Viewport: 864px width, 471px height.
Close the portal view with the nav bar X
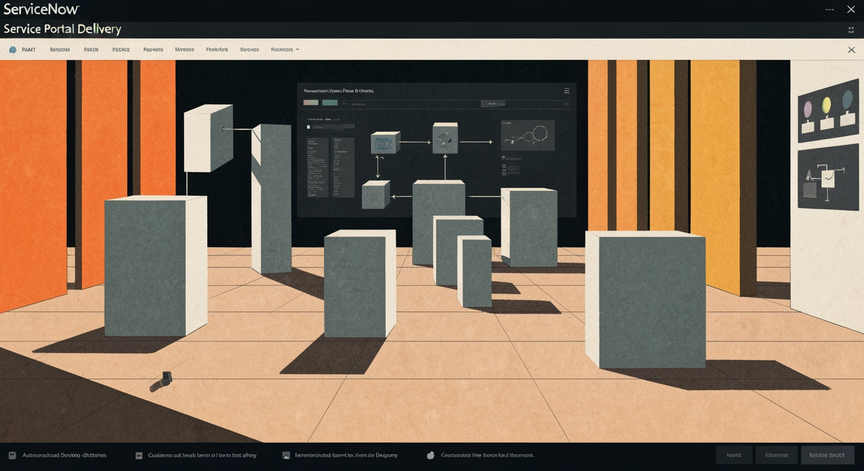pyautogui.click(x=851, y=50)
